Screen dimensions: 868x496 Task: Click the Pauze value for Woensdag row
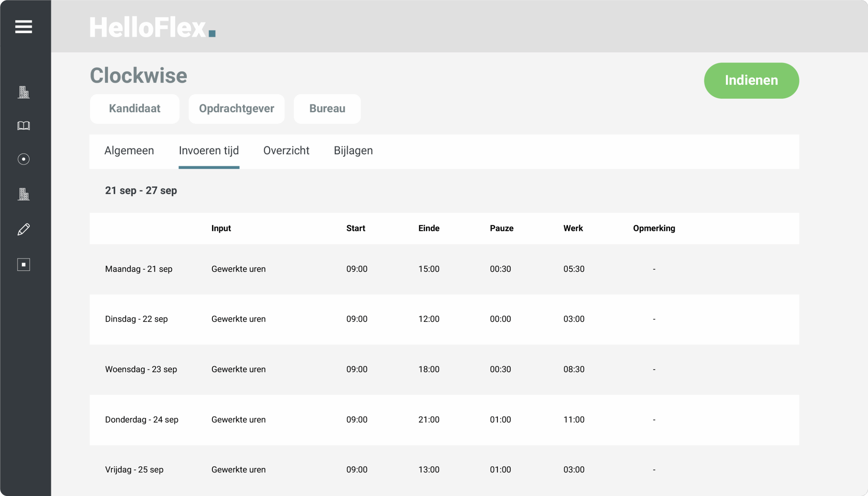(x=500, y=369)
